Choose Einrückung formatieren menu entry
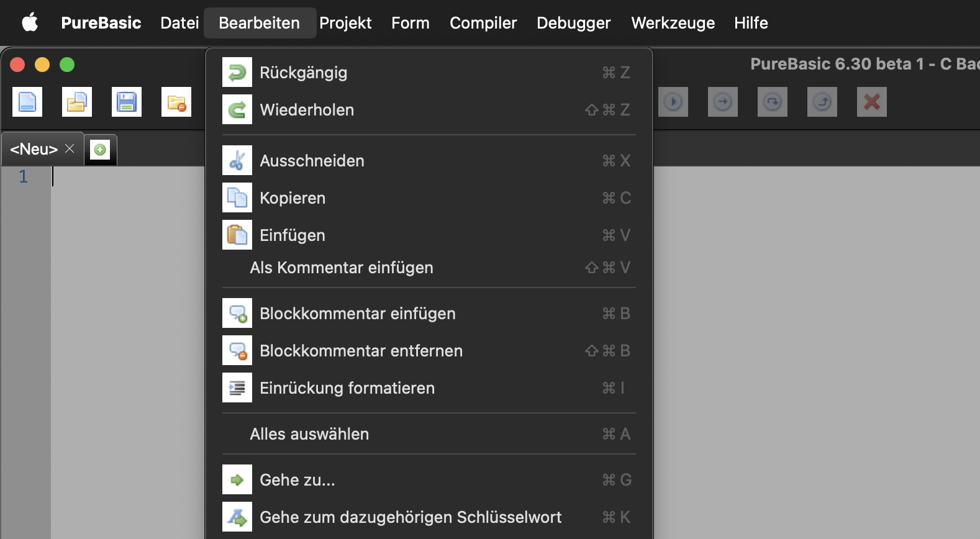 pos(429,388)
